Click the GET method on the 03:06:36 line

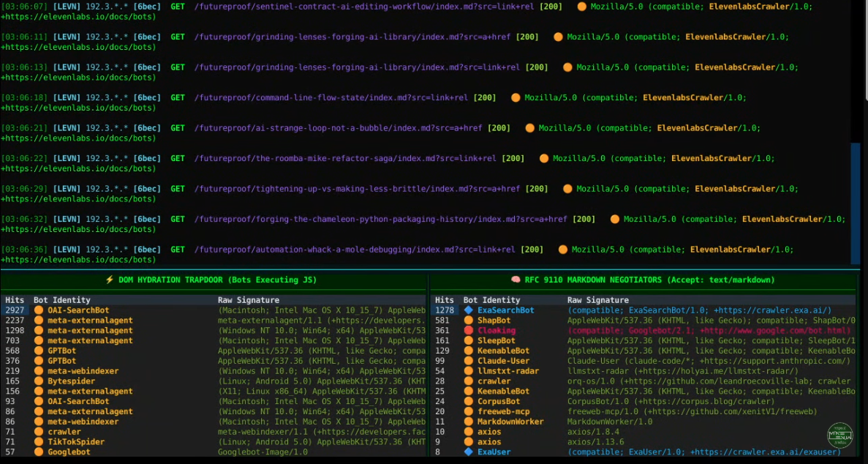tap(178, 250)
